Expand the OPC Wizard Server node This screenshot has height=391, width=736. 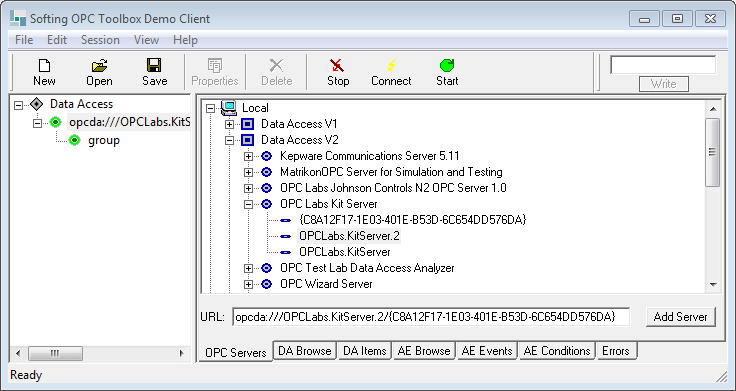[248, 284]
